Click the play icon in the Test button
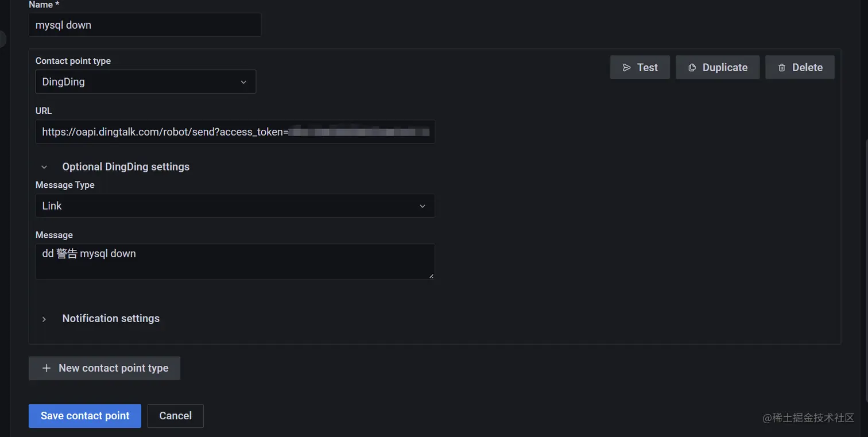 coord(626,68)
